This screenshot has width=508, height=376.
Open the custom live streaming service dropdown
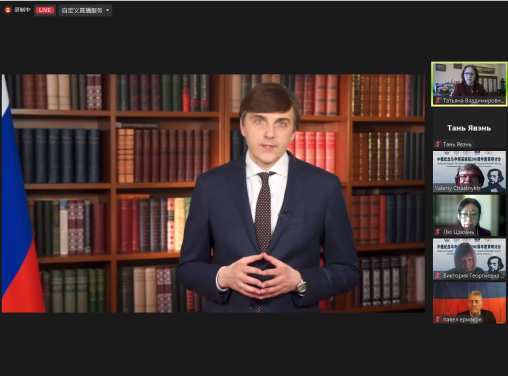85,10
